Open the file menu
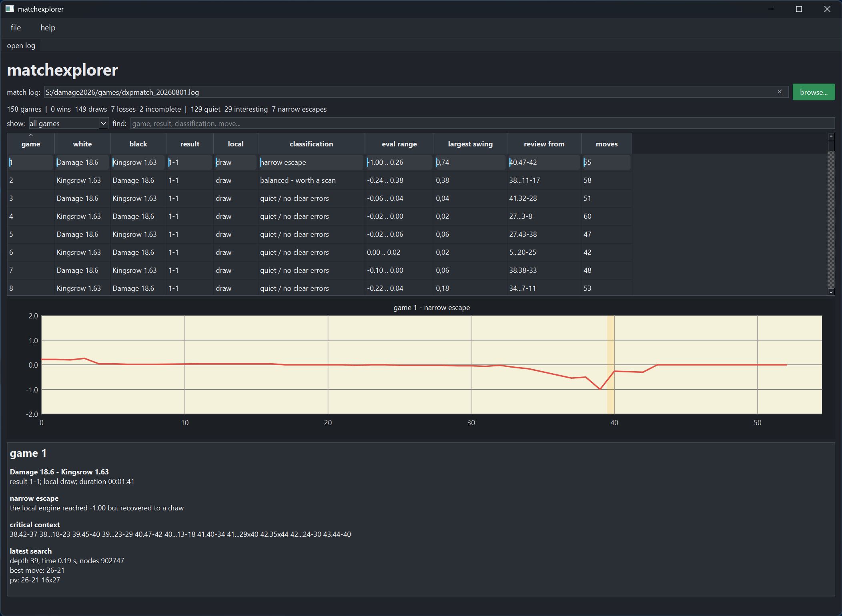Viewport: 842px width, 616px height. (x=16, y=28)
